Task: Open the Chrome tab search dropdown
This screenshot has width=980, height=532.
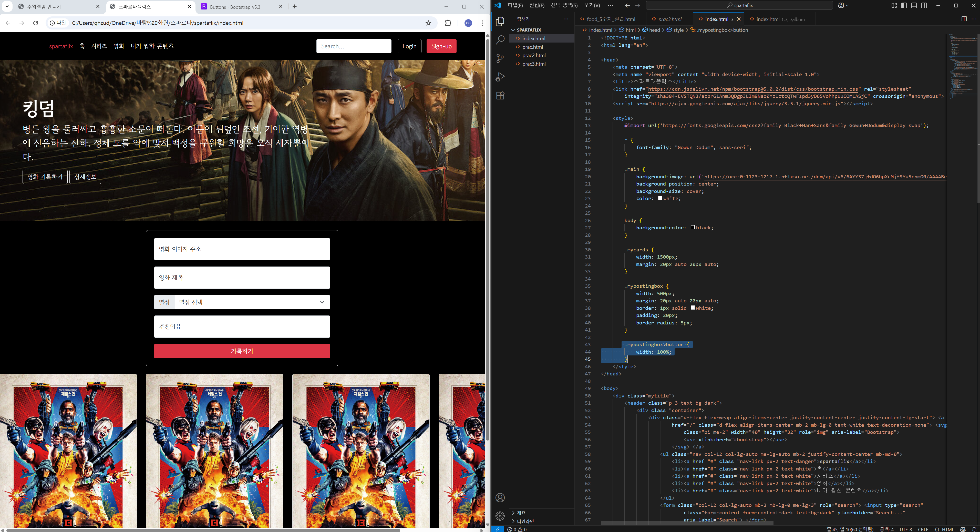Action: [7, 6]
